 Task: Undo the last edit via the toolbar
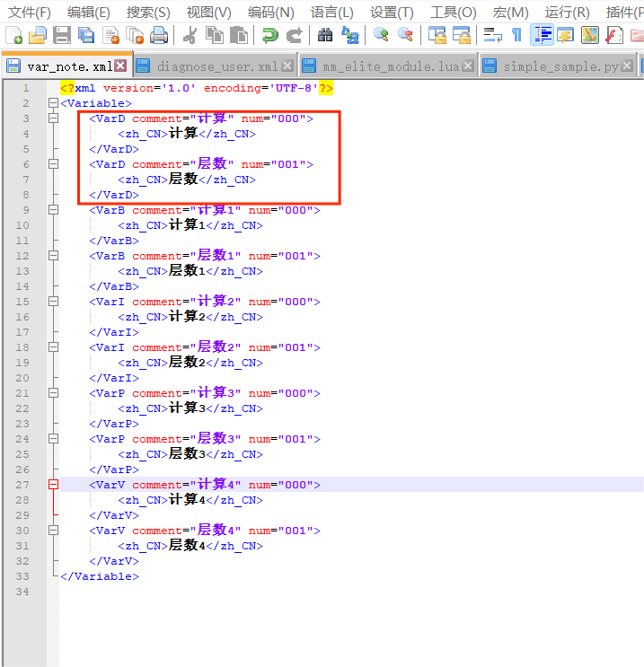point(269,35)
